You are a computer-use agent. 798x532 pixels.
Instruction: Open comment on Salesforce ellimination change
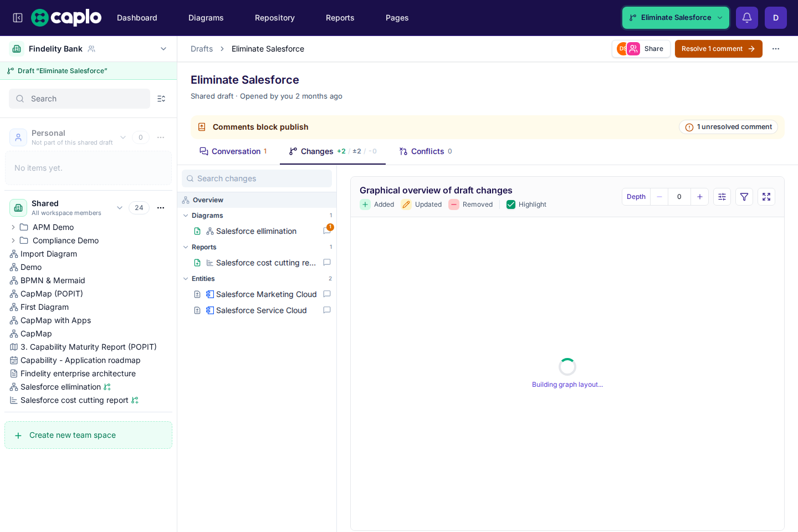(x=327, y=231)
